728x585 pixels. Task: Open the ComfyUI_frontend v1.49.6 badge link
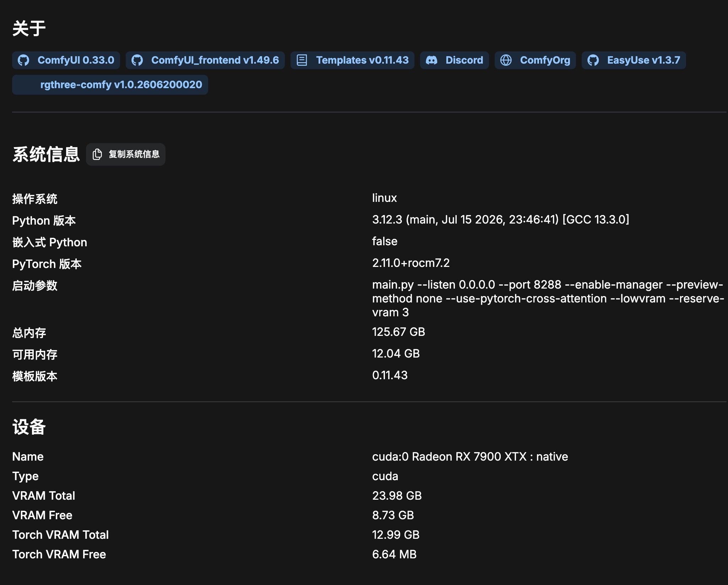205,60
